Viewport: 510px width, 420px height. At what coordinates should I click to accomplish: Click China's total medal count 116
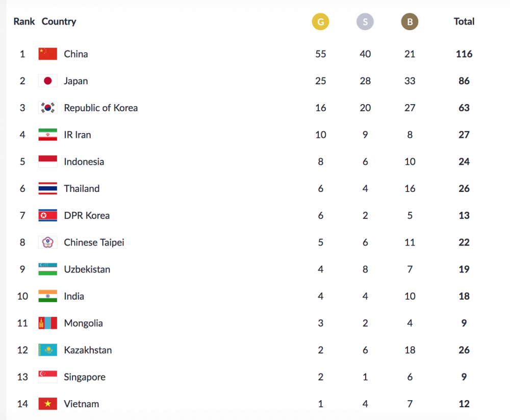click(x=464, y=54)
